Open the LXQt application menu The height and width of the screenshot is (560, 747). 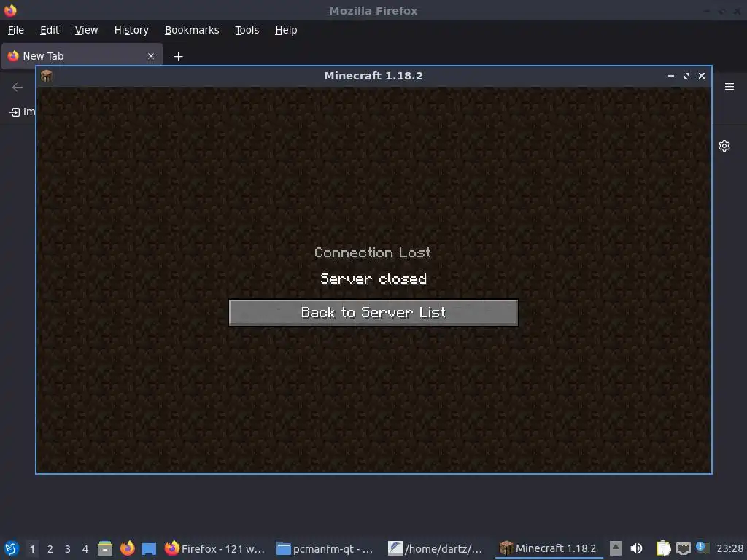tap(12, 548)
